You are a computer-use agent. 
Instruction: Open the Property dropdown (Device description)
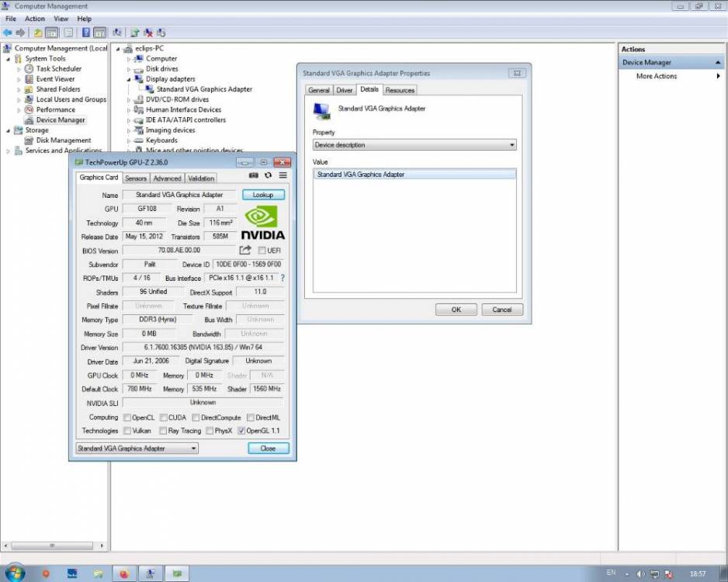[x=414, y=145]
